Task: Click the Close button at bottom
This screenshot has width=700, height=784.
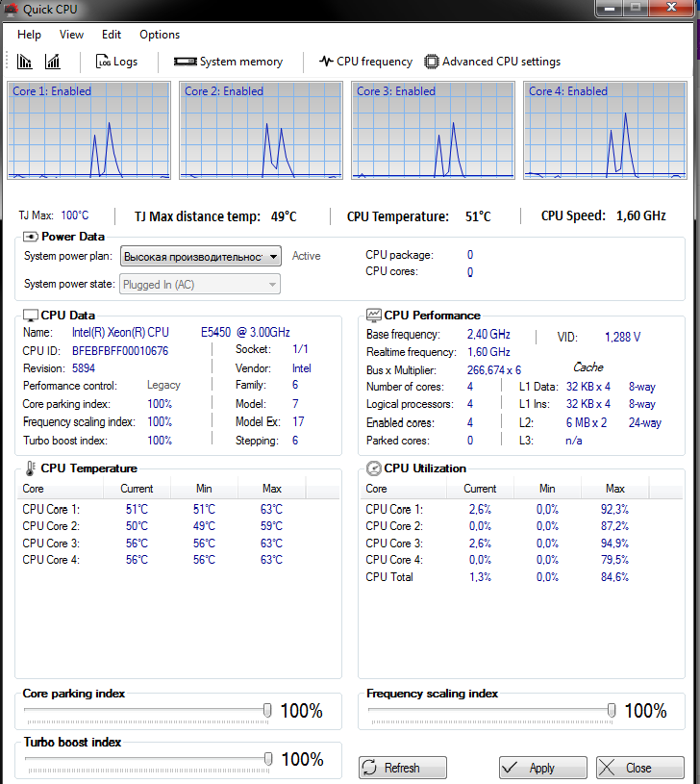Action: [x=640, y=768]
